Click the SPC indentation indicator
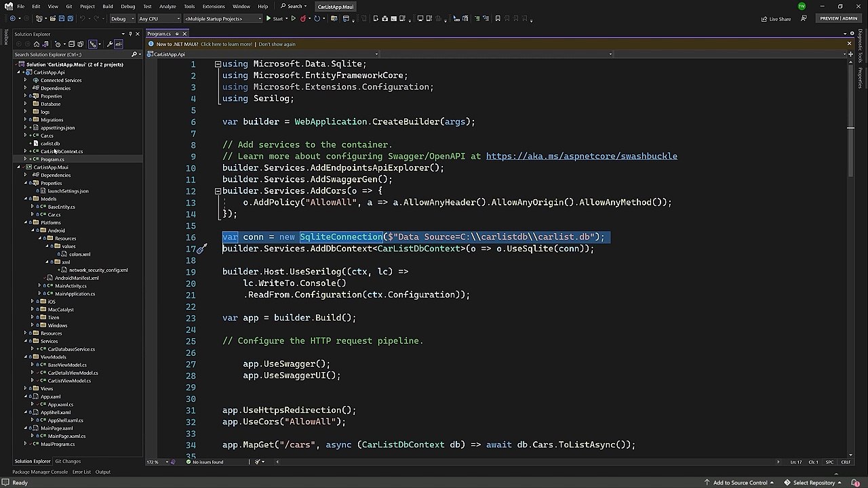 [x=829, y=462]
